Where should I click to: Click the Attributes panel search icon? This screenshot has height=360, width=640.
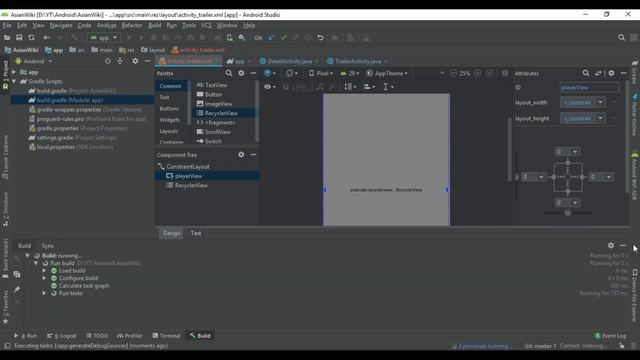(x=586, y=73)
